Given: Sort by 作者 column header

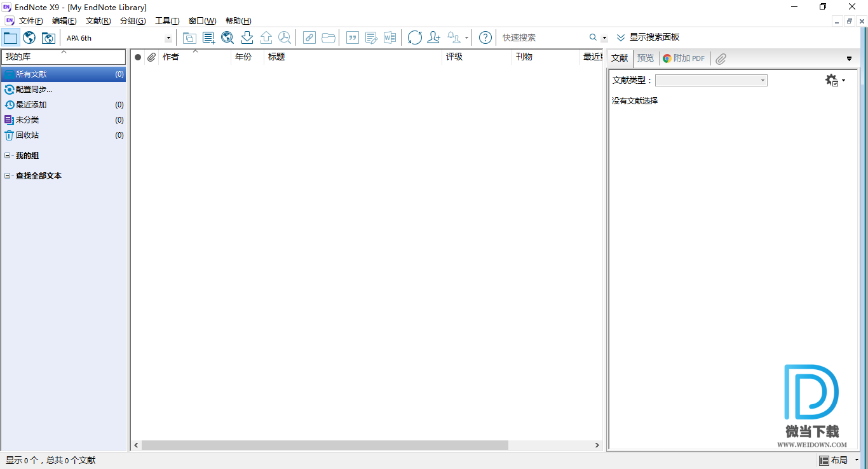Looking at the screenshot, I should (194, 57).
